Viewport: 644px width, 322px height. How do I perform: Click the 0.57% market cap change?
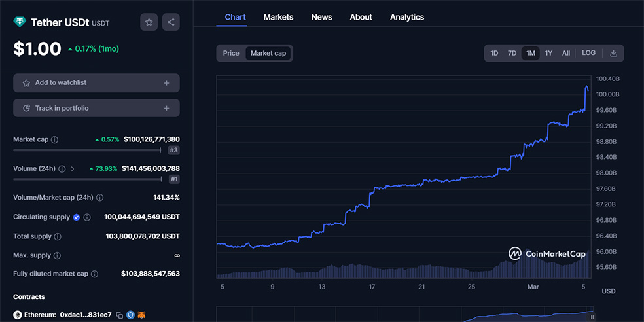coord(107,139)
